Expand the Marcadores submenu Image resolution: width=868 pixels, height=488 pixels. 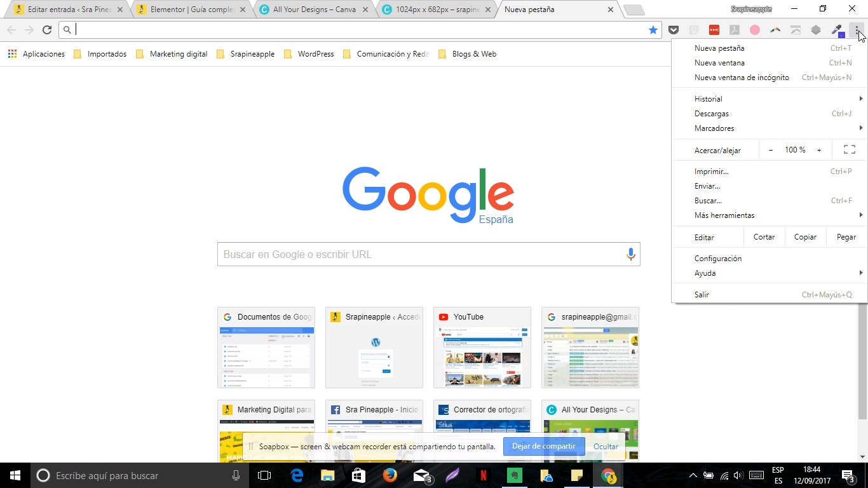coord(770,128)
